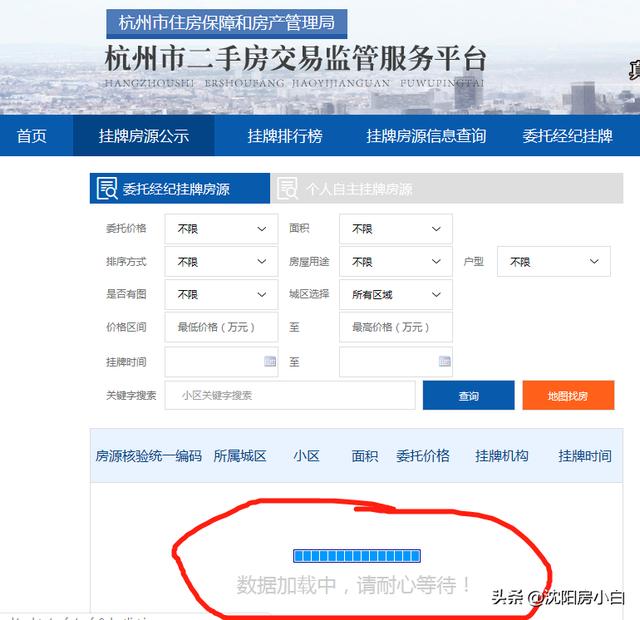640x620 pixels.
Task: Open 委托经纪挂牌 navigation item
Action: [x=567, y=136]
